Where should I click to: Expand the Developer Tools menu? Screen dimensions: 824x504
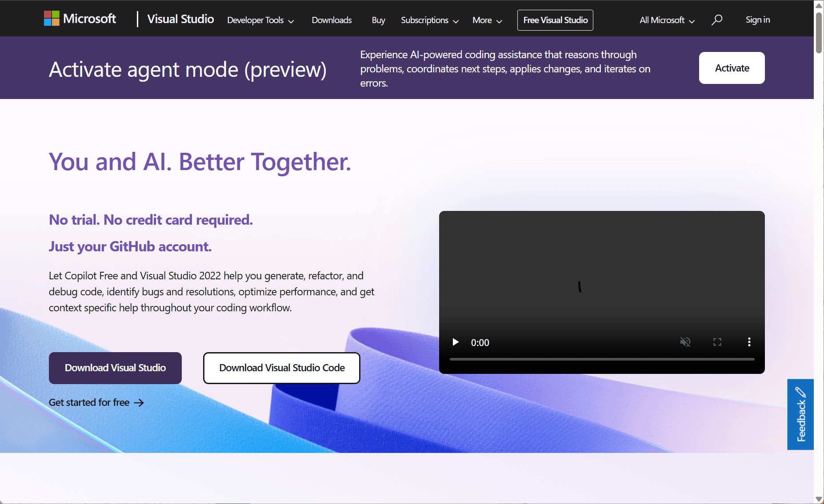pyautogui.click(x=260, y=20)
